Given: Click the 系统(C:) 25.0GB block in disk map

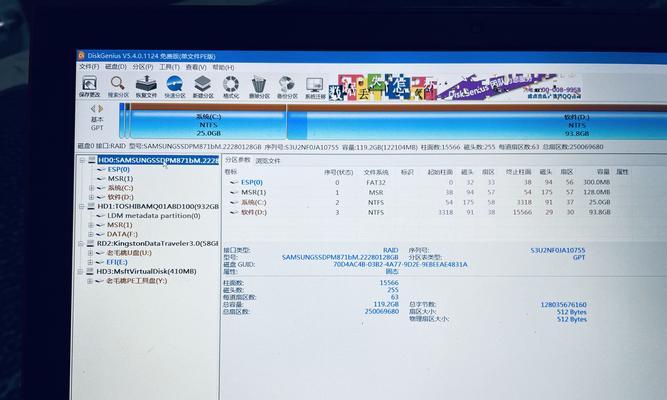Looking at the screenshot, I should [x=208, y=124].
